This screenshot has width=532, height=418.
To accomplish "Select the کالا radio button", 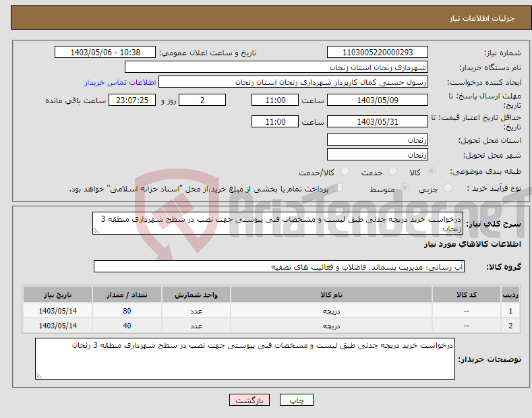I will point(431,171).
